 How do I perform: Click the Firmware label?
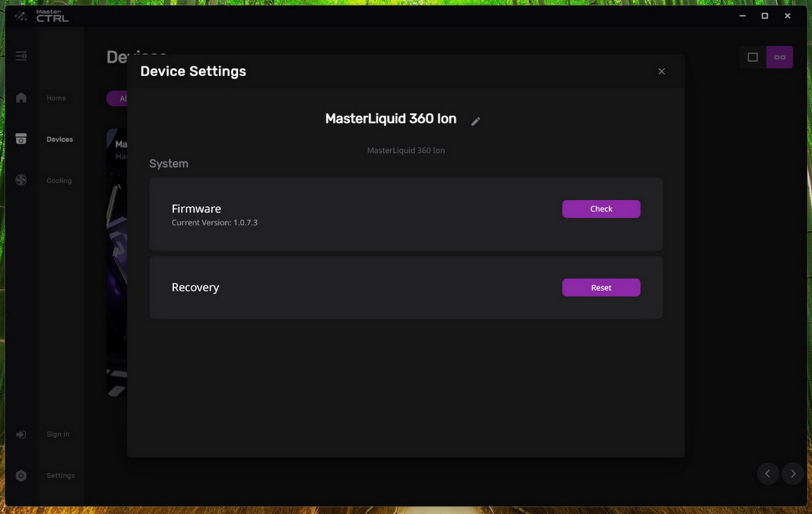pos(196,209)
